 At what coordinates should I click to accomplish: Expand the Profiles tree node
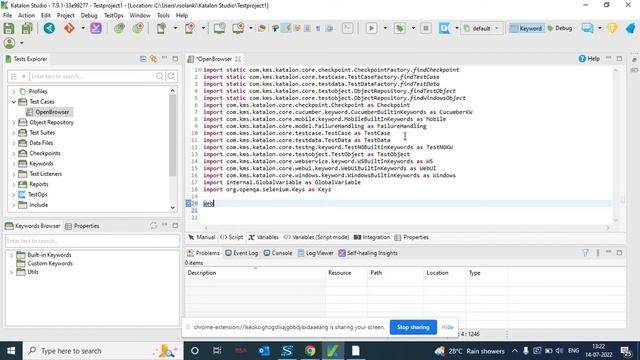(14, 91)
